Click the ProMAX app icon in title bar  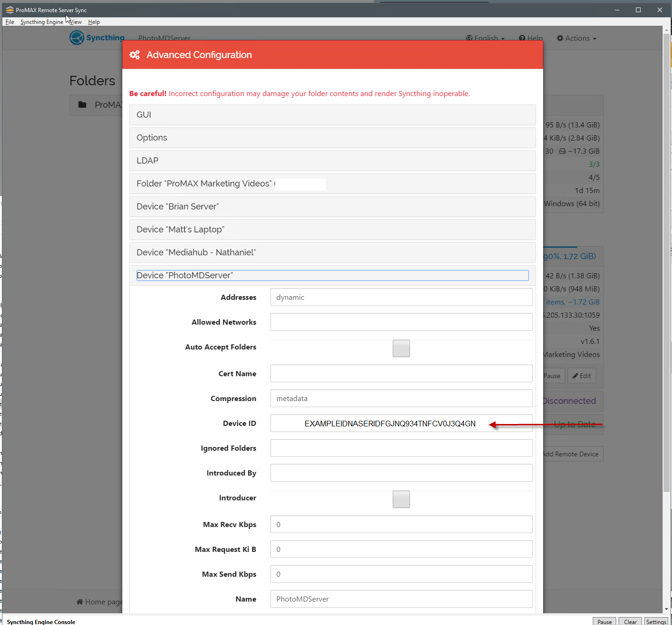click(9, 10)
